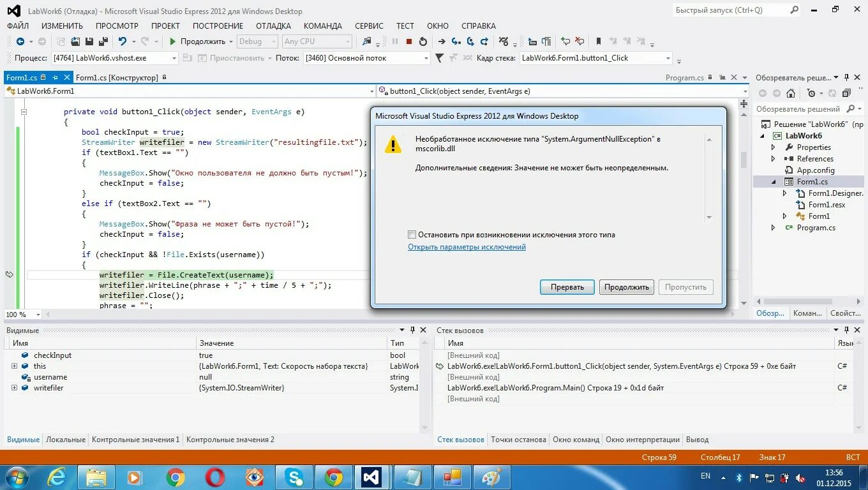Screen dimensions: 868x490
Task: Select Form1.resx in Solution Explorer
Action: 827,205
